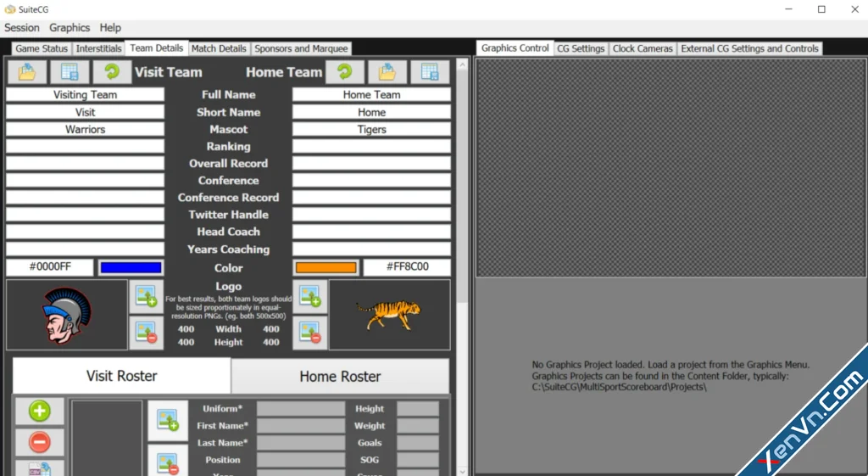Remove the player photo image
Image resolution: width=868 pixels, height=476 pixels.
(x=168, y=462)
